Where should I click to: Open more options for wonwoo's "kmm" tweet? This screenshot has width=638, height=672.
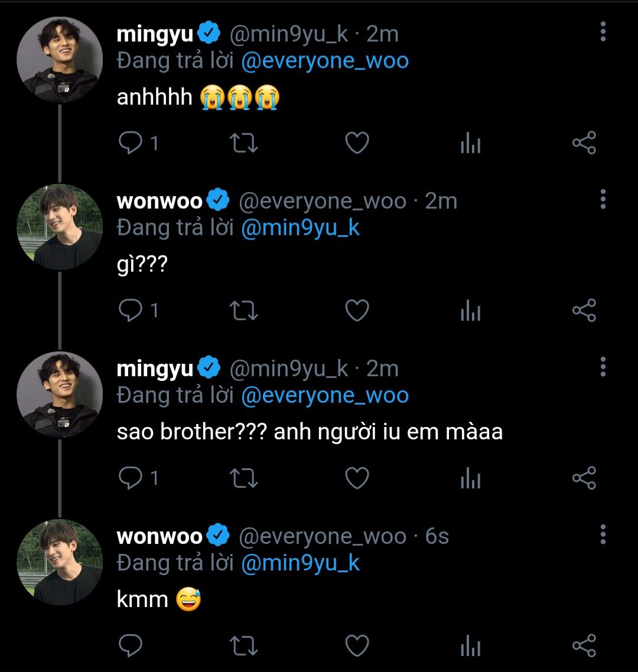click(603, 534)
